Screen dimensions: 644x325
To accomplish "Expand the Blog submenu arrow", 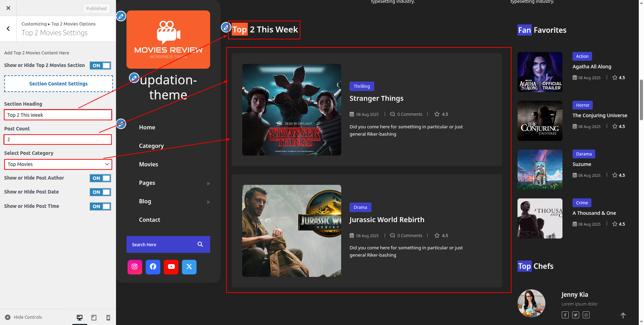I will [208, 202].
